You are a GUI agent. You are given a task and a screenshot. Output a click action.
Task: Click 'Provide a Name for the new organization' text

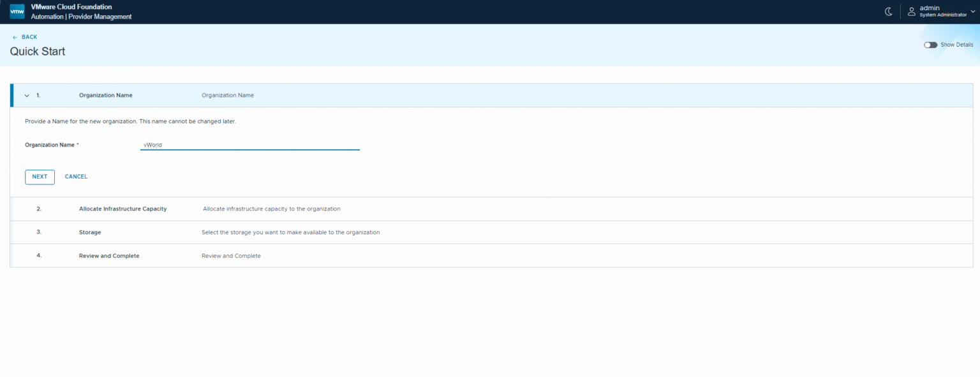[130, 121]
